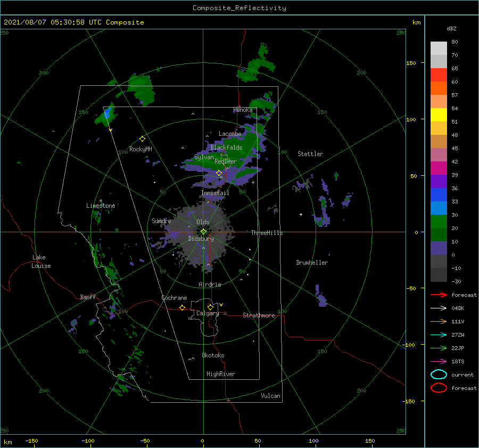Click the yellow diamond marker near Cochrane
The image size is (479, 448).
tap(182, 307)
